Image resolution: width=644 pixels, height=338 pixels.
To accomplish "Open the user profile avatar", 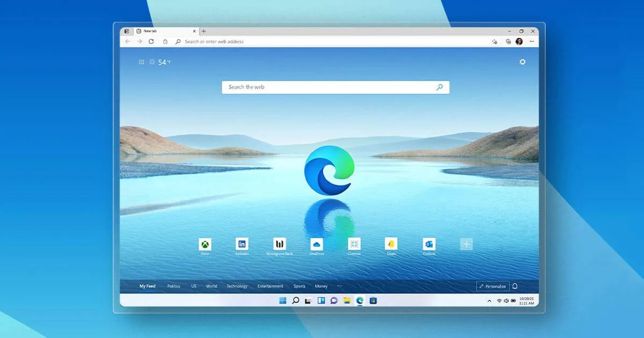I will point(519,41).
